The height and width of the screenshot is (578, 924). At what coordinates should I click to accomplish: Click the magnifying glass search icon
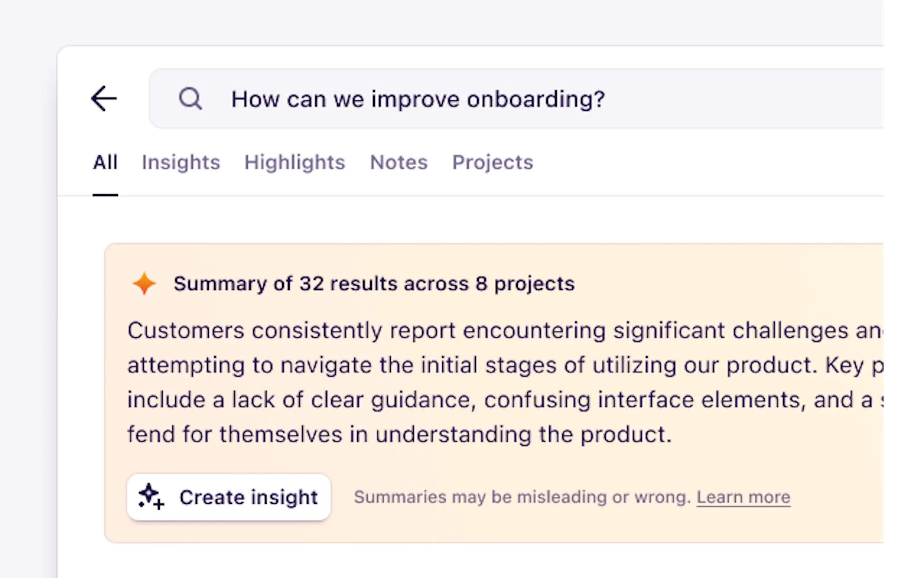(190, 99)
